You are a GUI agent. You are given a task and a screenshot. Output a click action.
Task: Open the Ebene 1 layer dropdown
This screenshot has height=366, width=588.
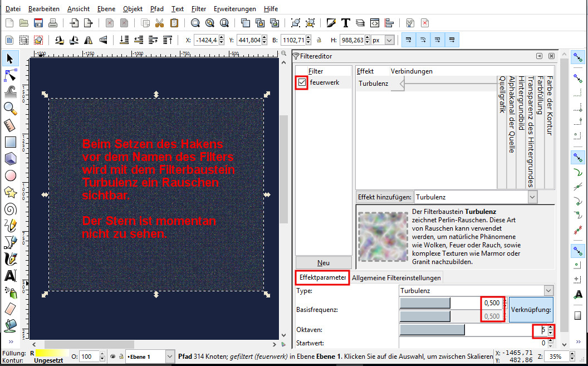[x=169, y=356]
